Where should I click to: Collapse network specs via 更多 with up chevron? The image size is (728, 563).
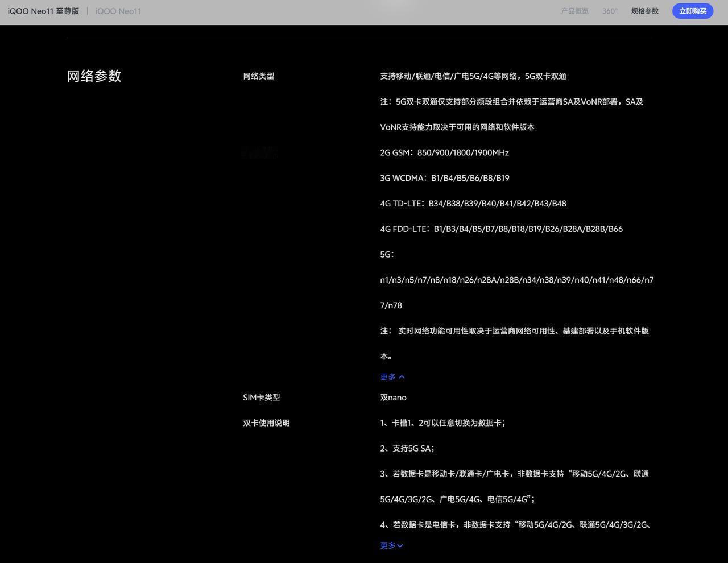(392, 376)
